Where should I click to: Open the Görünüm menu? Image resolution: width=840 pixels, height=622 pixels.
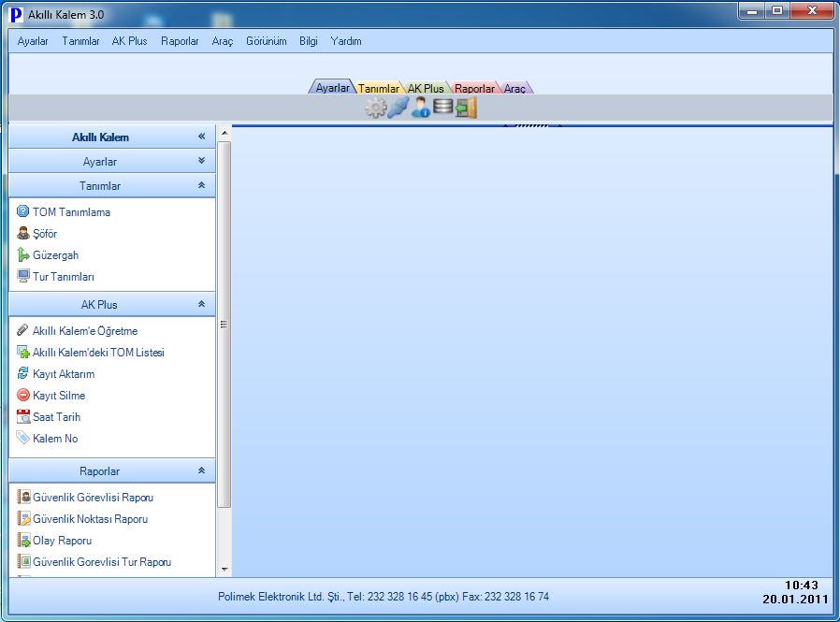coord(267,41)
